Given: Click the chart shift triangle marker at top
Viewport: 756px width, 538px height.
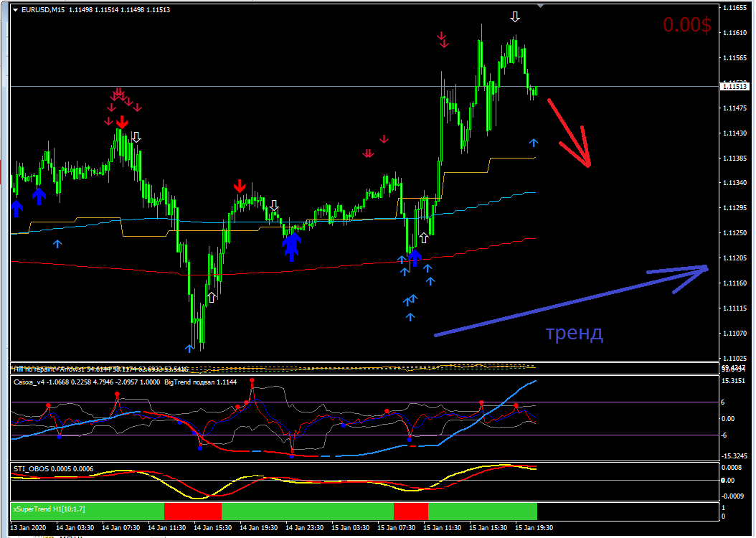Looking at the screenshot, I should pos(541,5).
